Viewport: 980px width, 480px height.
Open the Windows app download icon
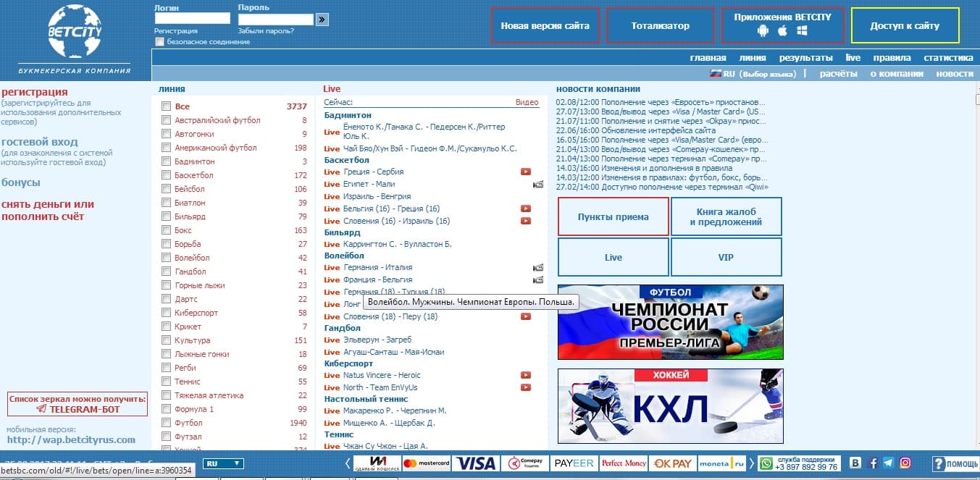click(x=803, y=31)
